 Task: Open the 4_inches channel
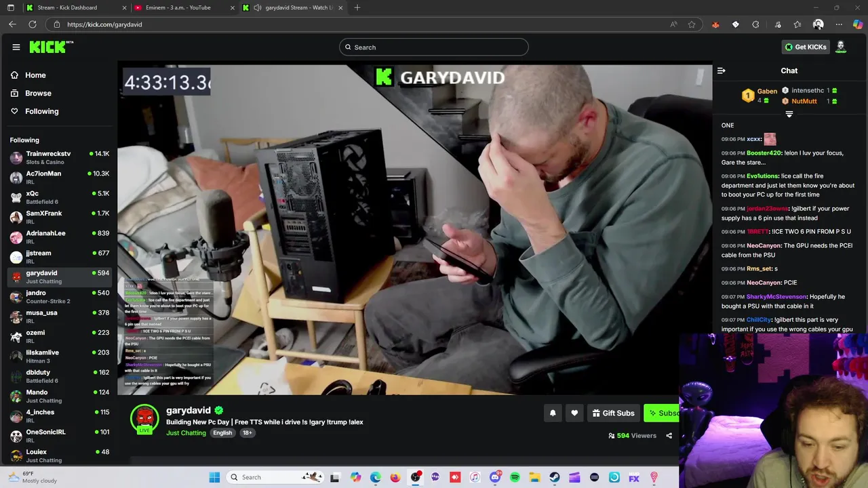coord(59,416)
